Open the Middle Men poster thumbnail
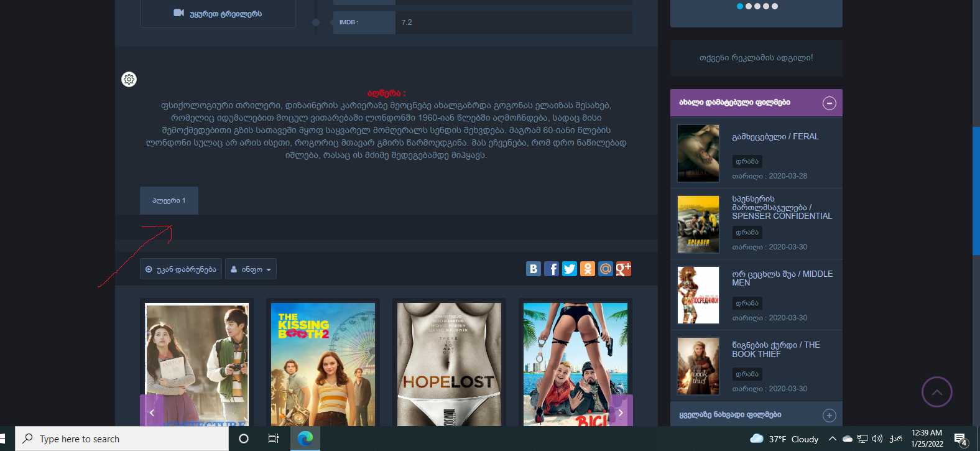The height and width of the screenshot is (451, 980). point(698,295)
